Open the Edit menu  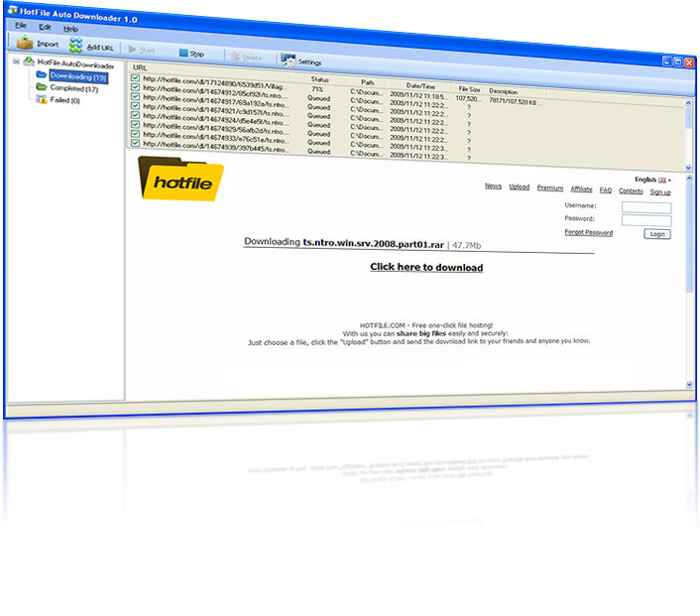[45, 27]
